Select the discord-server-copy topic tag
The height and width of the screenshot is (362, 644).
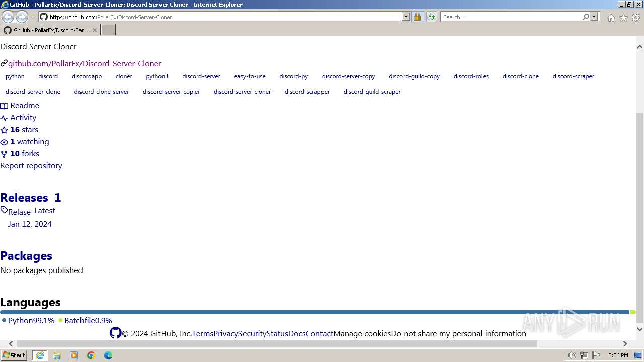point(348,76)
